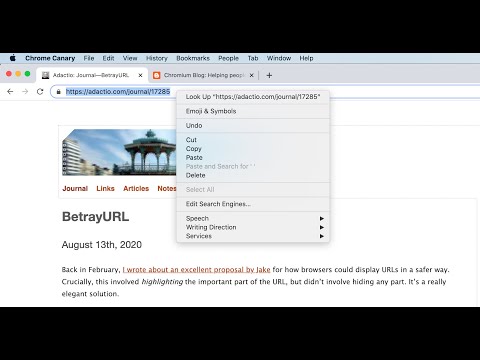Expand the Speech submenu

click(253, 218)
